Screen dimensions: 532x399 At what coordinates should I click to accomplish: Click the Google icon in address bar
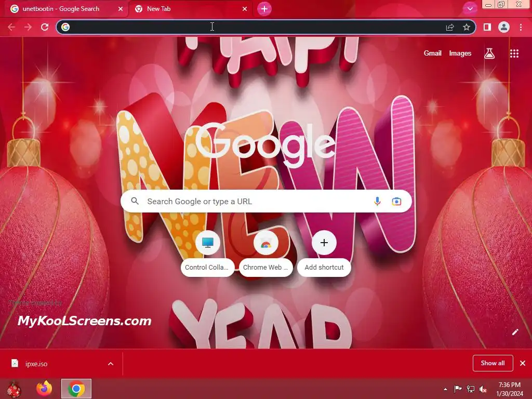[x=65, y=27]
